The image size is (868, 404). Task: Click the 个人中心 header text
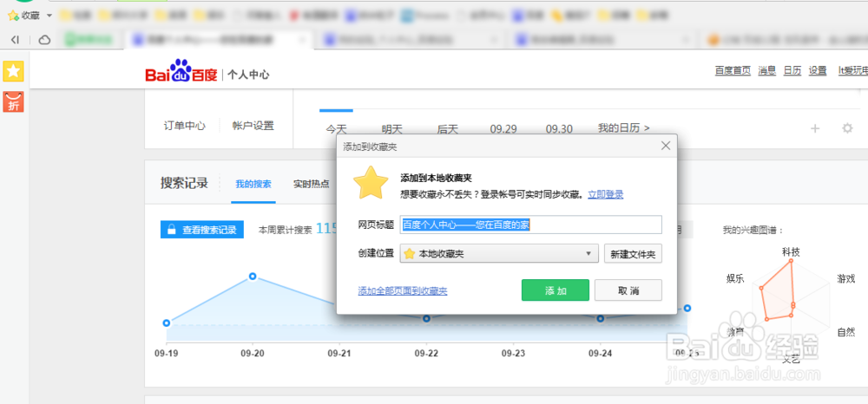tap(248, 75)
